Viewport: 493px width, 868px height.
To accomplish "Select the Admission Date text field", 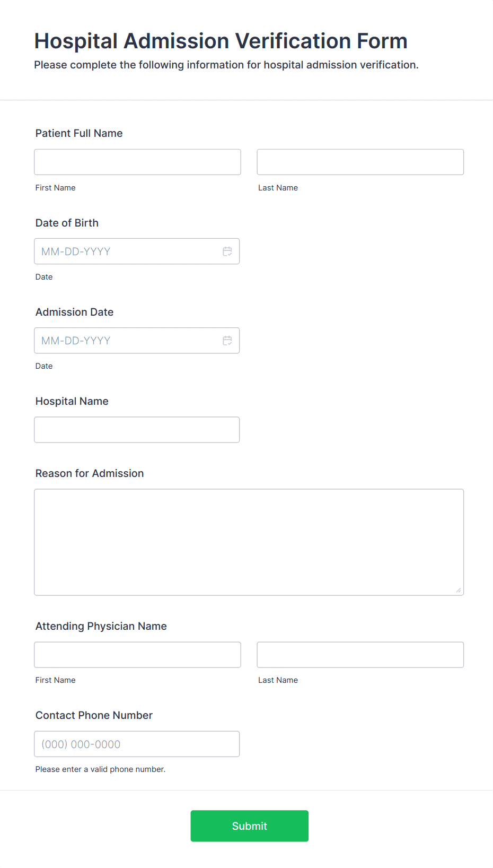I will (127, 341).
